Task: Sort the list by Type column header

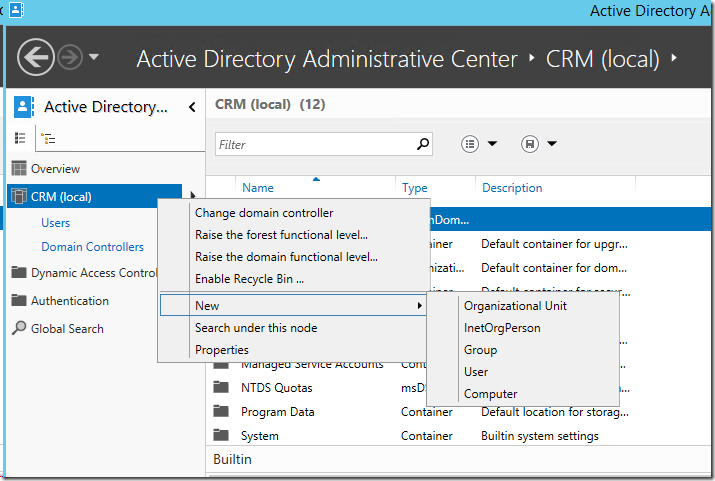Action: point(415,188)
